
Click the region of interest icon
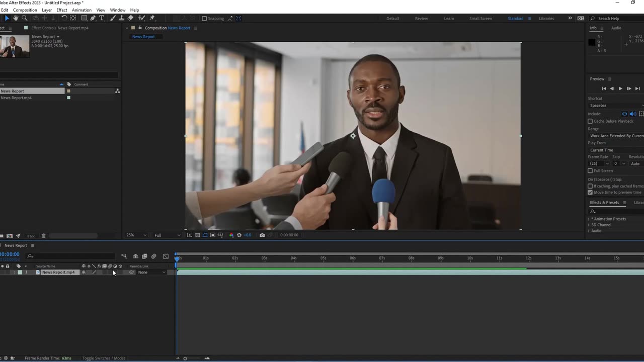tap(213, 235)
